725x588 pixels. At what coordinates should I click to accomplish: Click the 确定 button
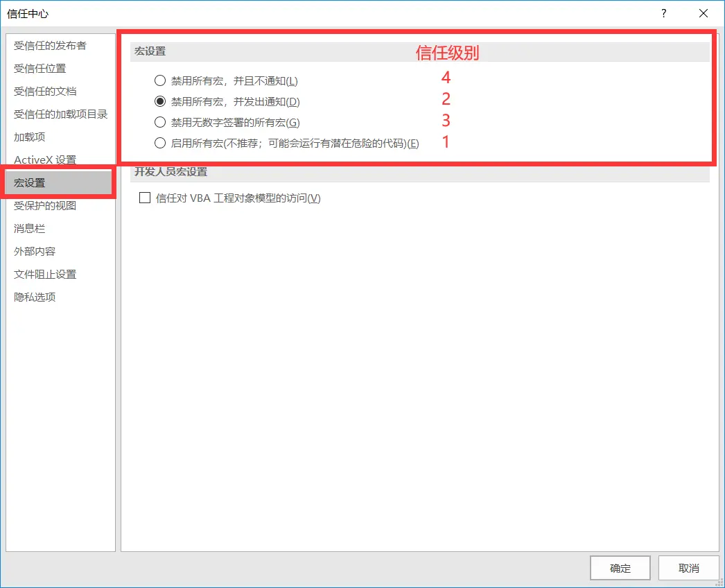pos(620,568)
